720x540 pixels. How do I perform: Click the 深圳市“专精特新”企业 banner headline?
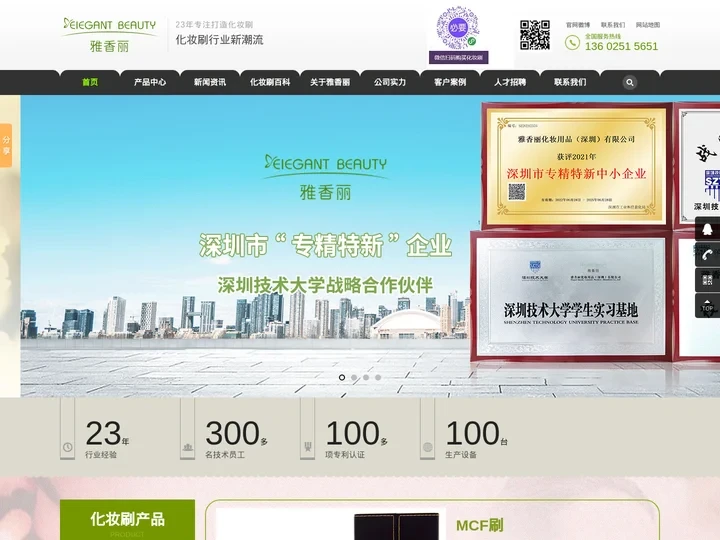325,245
